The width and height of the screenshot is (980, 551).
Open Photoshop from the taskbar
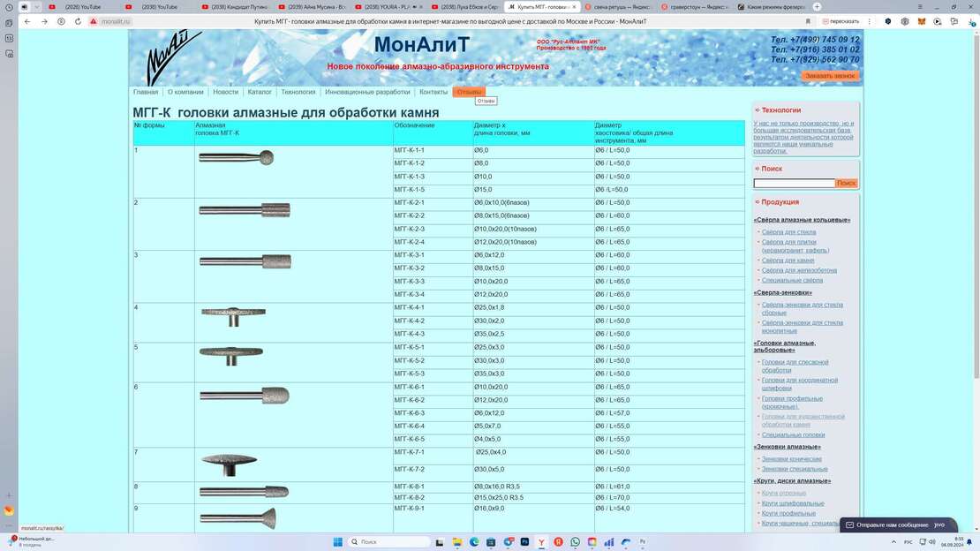pyautogui.click(x=524, y=541)
